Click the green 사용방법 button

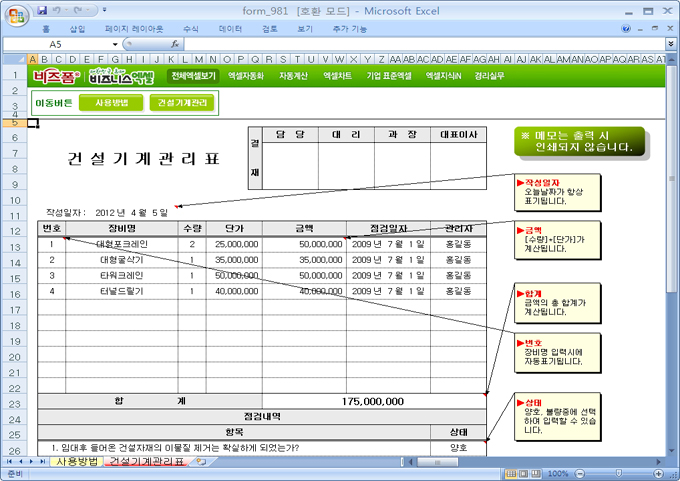point(111,102)
